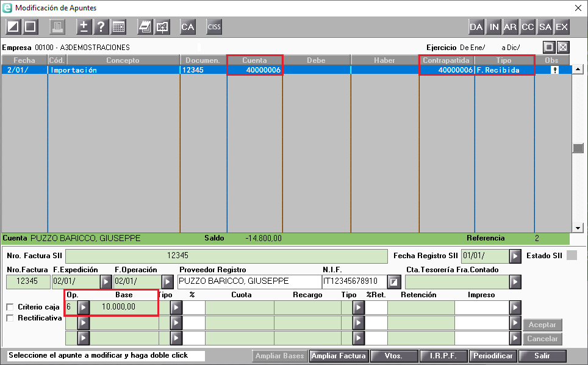The image size is (588, 365).
Task: Click the DA toolbar button
Action: [476, 27]
